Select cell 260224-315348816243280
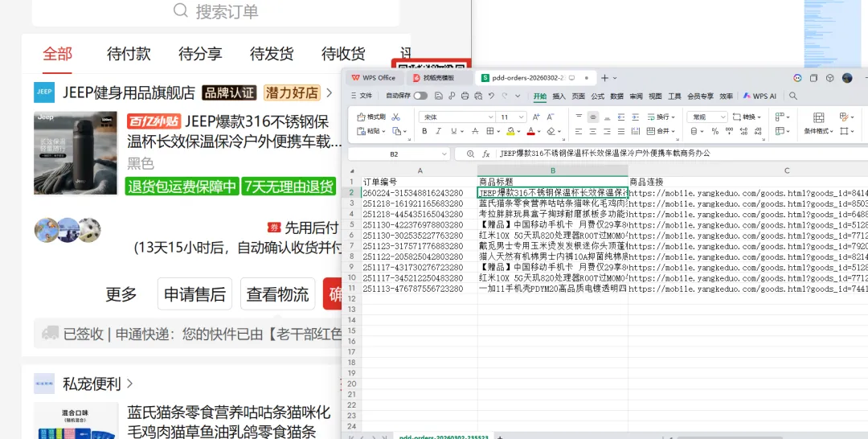Viewport: 868px width, 439px height. point(420,193)
